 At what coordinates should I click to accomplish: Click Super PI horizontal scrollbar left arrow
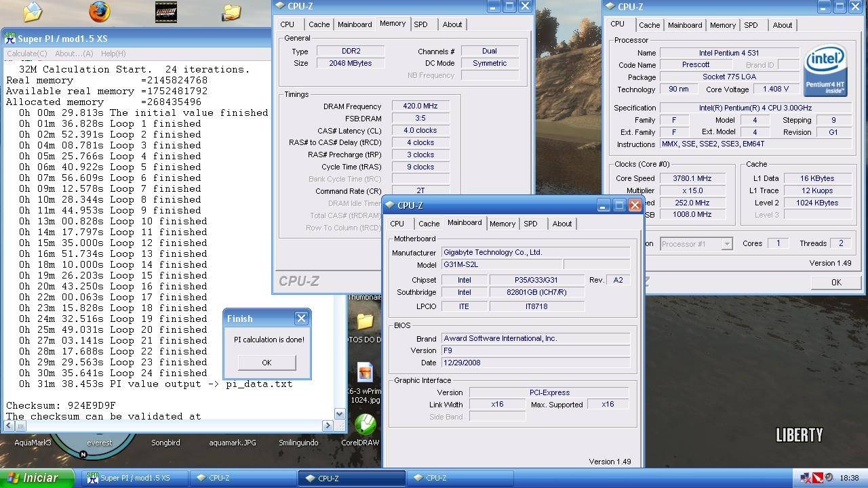(x=9, y=426)
